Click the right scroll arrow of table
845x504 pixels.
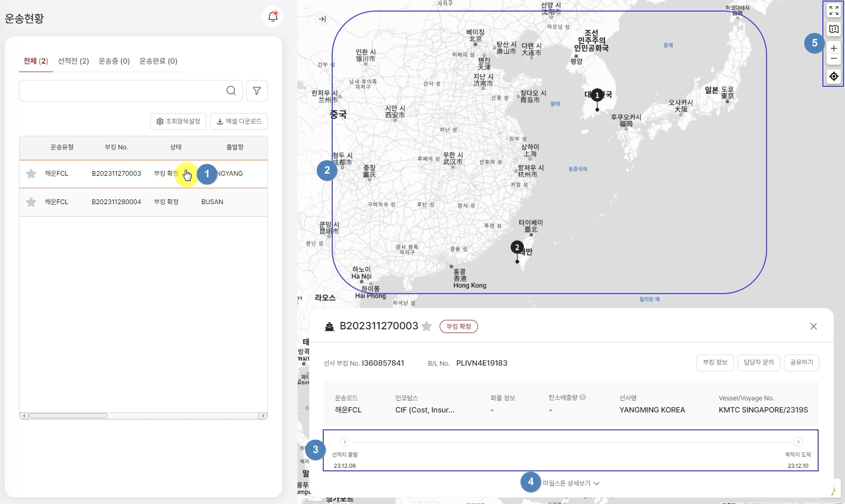coord(263,416)
